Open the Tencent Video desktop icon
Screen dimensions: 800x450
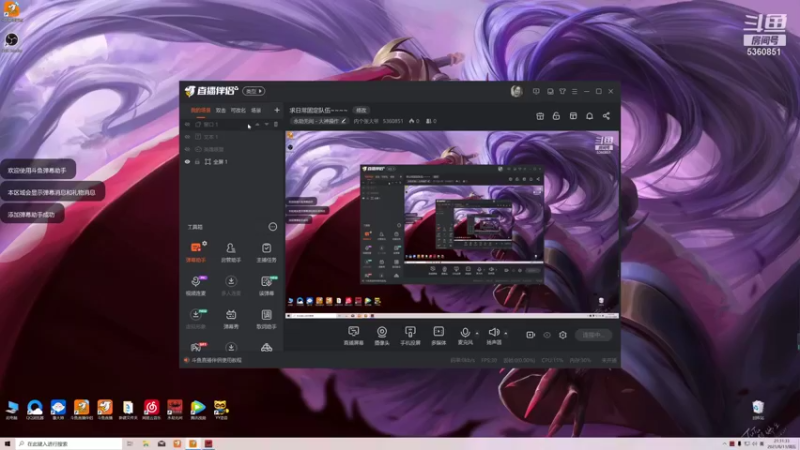(198, 410)
